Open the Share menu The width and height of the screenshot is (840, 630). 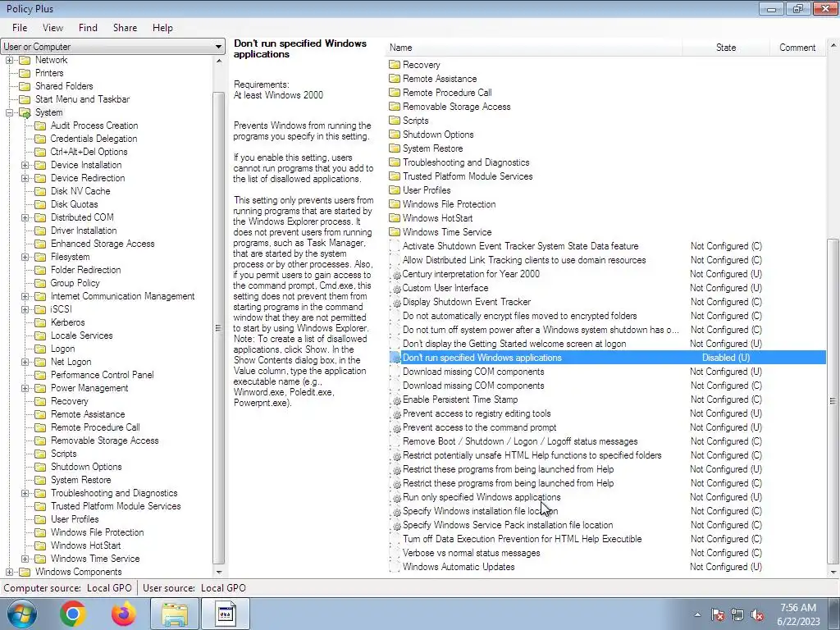pyautogui.click(x=125, y=28)
